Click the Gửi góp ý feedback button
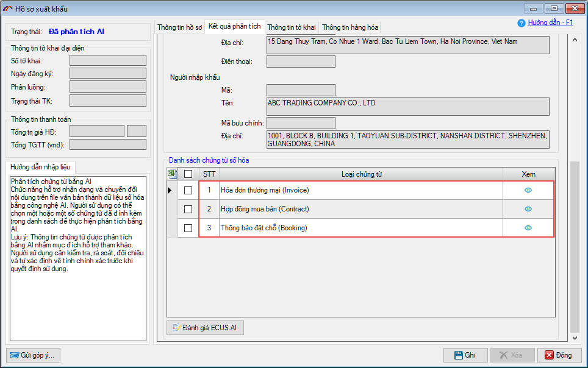 tap(32, 355)
